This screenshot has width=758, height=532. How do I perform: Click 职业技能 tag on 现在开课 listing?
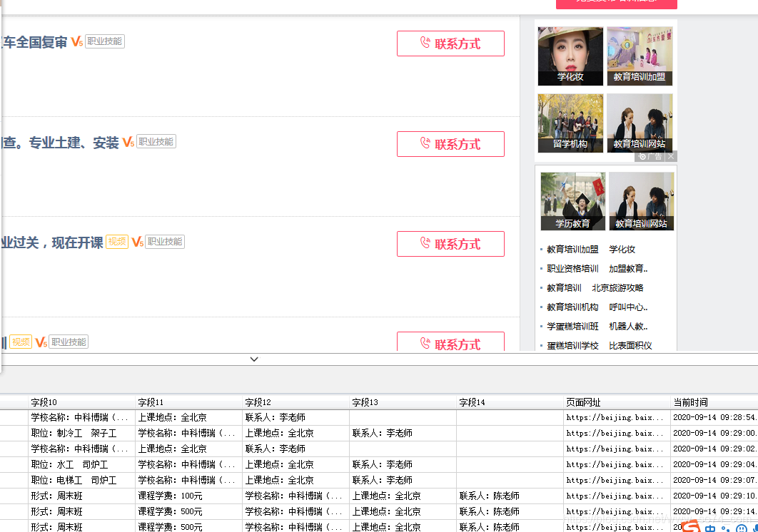pos(165,242)
